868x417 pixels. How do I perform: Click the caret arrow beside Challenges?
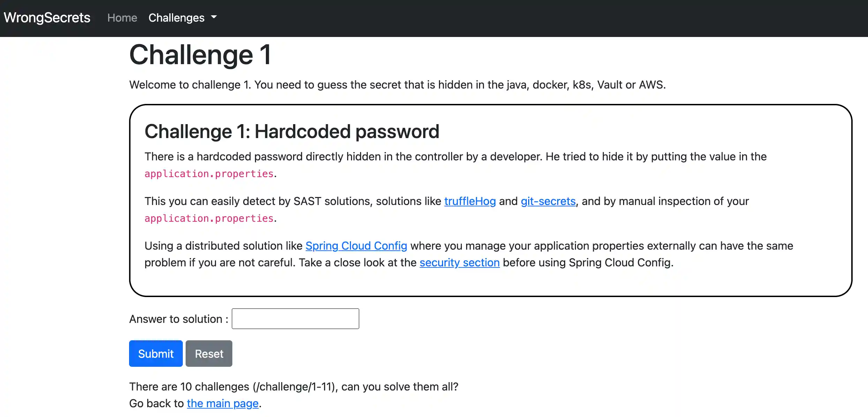[214, 17]
